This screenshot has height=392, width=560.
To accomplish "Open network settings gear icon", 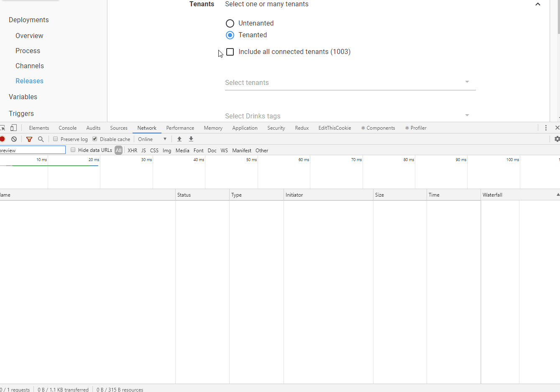I will 557,139.
